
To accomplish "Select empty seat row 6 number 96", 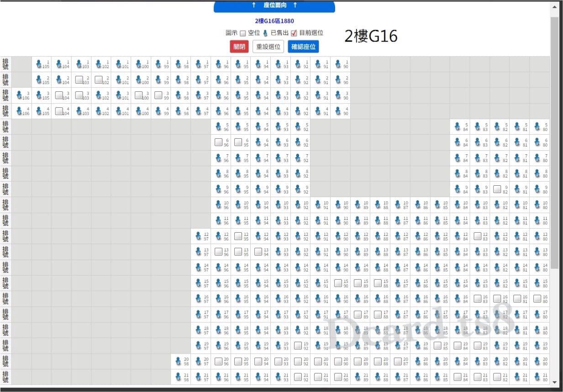I will click(x=218, y=142).
